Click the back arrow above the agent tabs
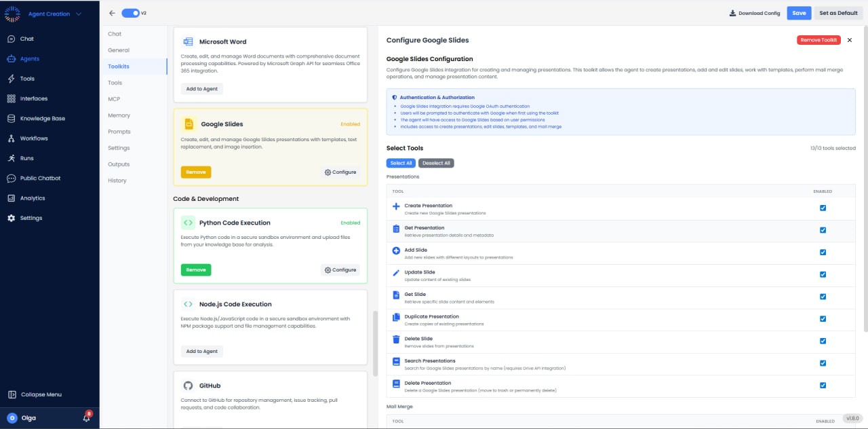The height and width of the screenshot is (429, 868). coord(112,13)
